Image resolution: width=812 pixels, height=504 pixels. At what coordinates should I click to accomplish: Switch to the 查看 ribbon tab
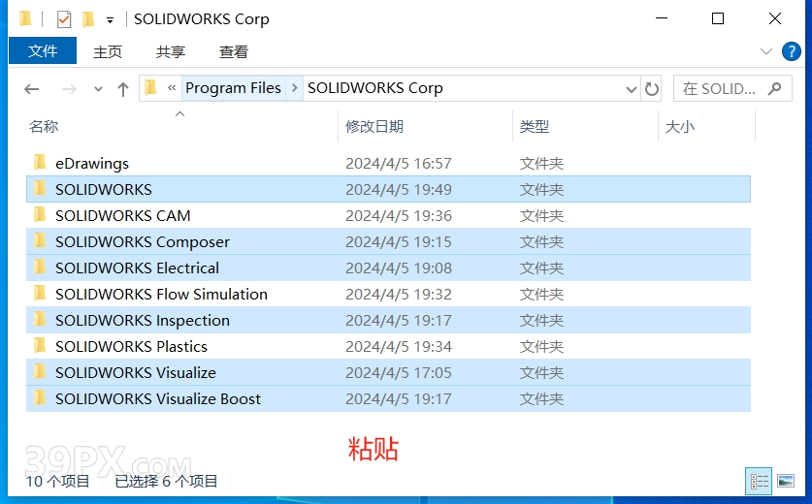[234, 51]
